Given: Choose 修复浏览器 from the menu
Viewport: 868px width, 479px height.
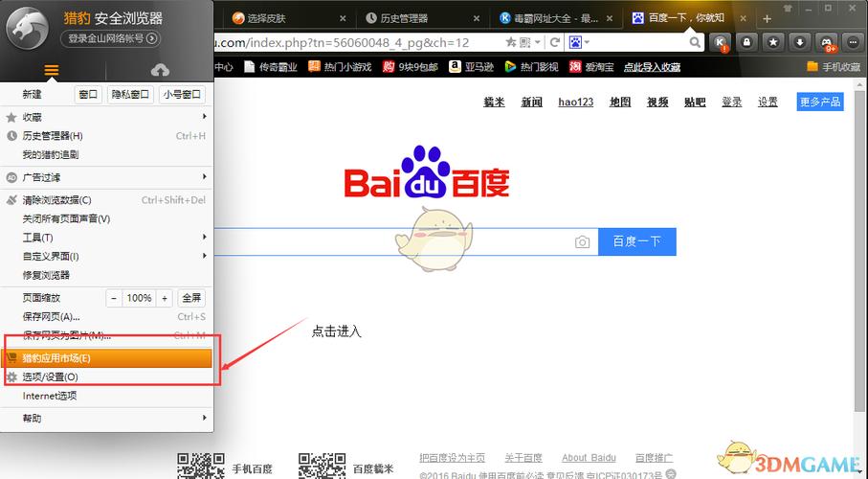Looking at the screenshot, I should click(x=106, y=275).
